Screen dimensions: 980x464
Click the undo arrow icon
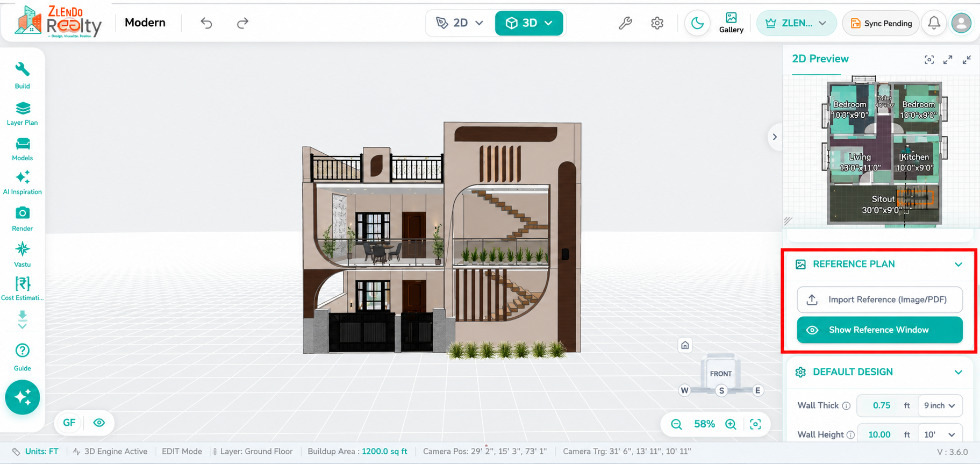(x=206, y=23)
